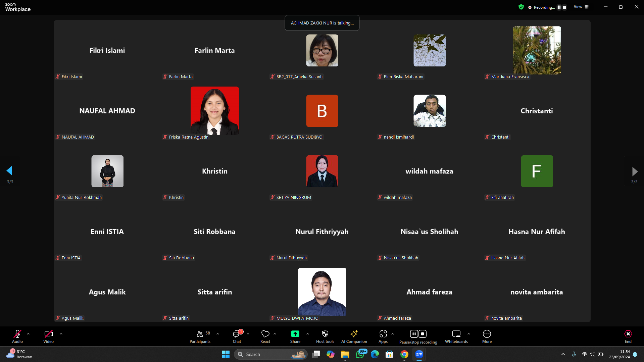Open Whiteboards
Viewport: 644px width, 362px height.
tap(456, 337)
